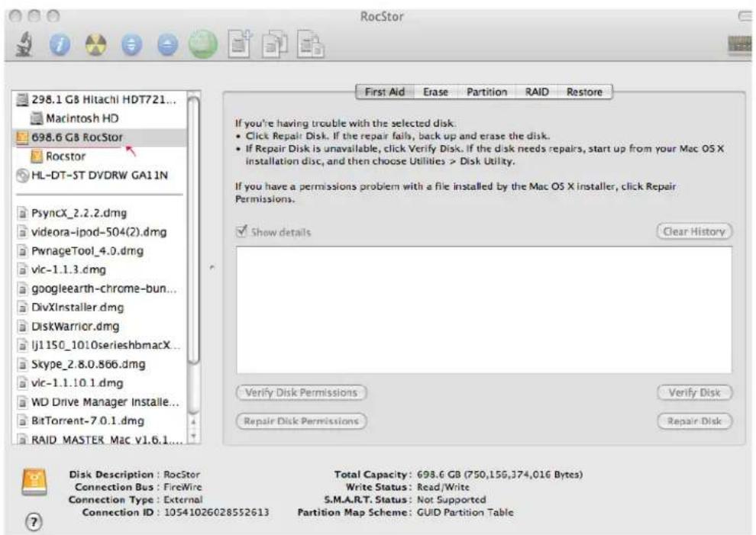Select PwnageTool_4.0.dmg
Viewport: 756px width, 535px height.
point(99,250)
